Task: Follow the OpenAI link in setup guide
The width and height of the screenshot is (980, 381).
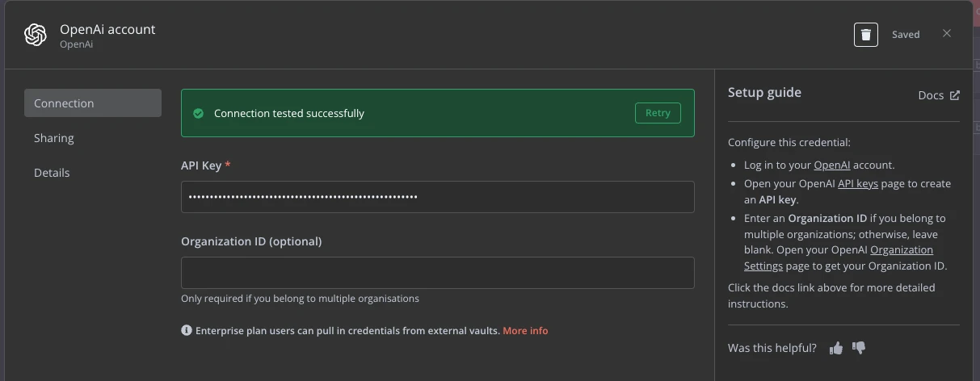Action: pos(831,165)
